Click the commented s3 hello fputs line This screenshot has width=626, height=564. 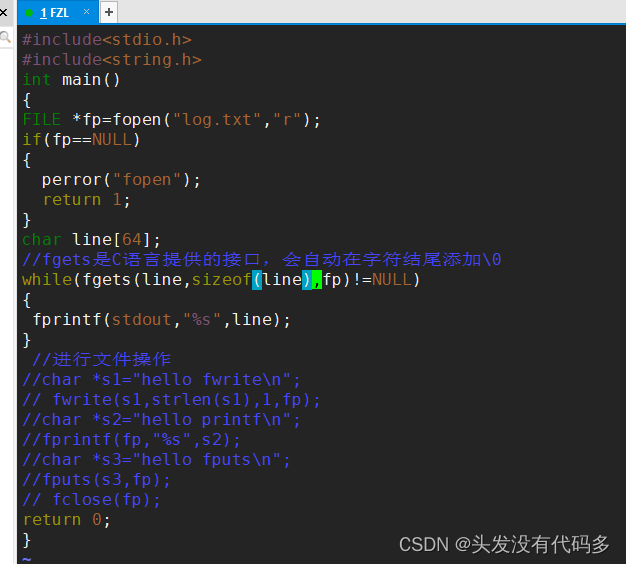156,459
